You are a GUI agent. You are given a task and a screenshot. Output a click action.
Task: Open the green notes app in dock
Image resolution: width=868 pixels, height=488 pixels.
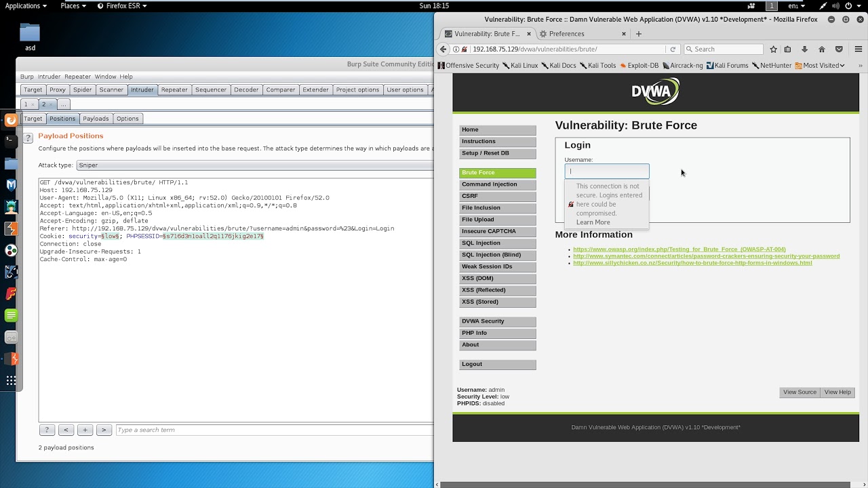pos(11,315)
